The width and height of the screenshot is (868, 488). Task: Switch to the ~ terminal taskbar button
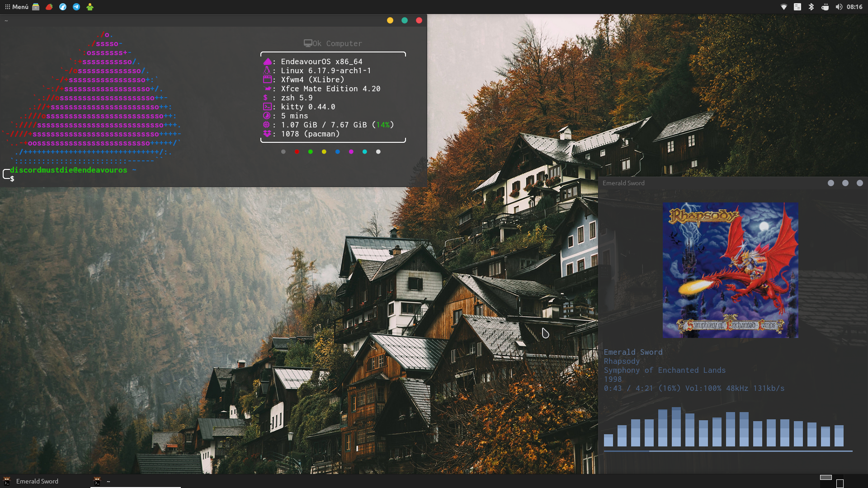point(108,481)
